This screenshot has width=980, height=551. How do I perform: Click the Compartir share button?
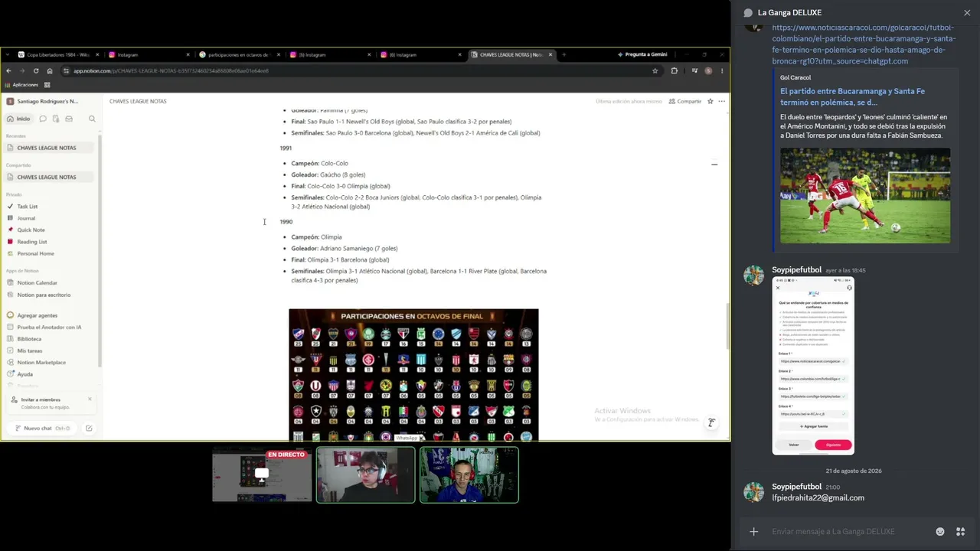pos(685,101)
